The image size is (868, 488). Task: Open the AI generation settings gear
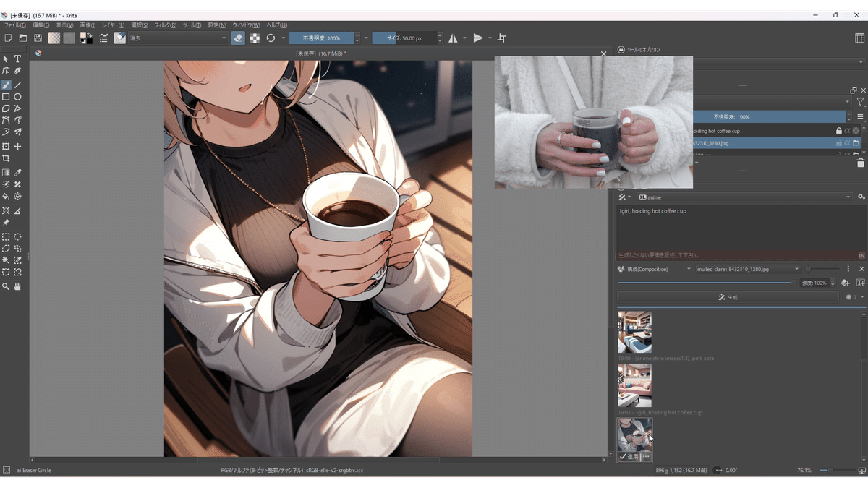[861, 197]
